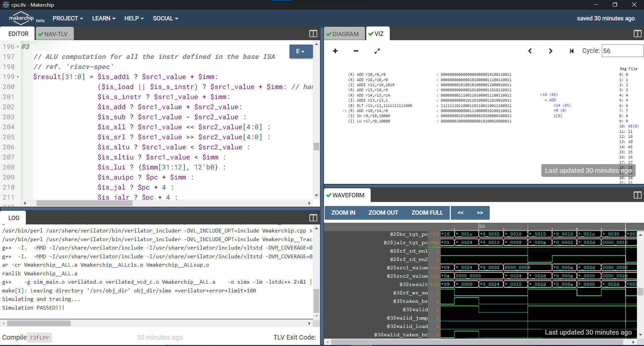Click LW r17,r0,10000 instruction in VIZ
This screenshot has width=644, height=346.
(x=369, y=121)
